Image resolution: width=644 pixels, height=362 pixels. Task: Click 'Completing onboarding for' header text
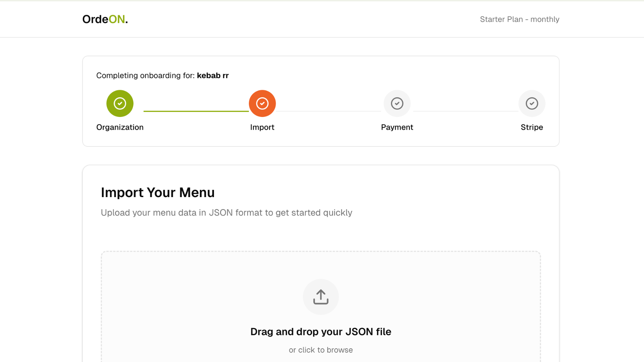click(x=145, y=75)
